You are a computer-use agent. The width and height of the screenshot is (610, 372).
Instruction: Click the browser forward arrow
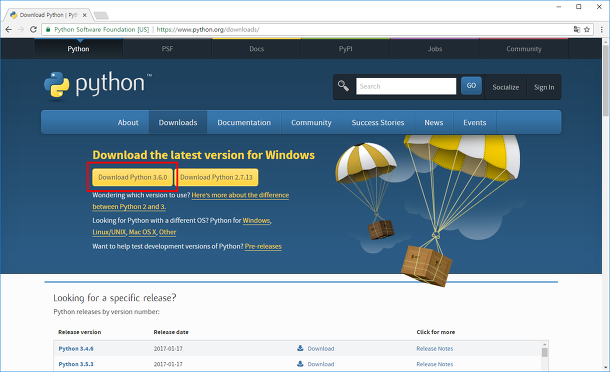click(x=21, y=30)
